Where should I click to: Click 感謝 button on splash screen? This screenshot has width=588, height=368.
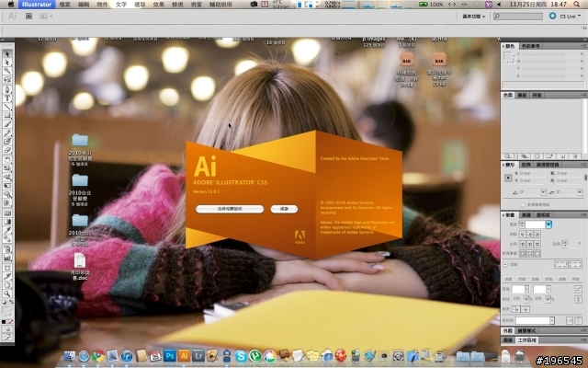point(284,209)
